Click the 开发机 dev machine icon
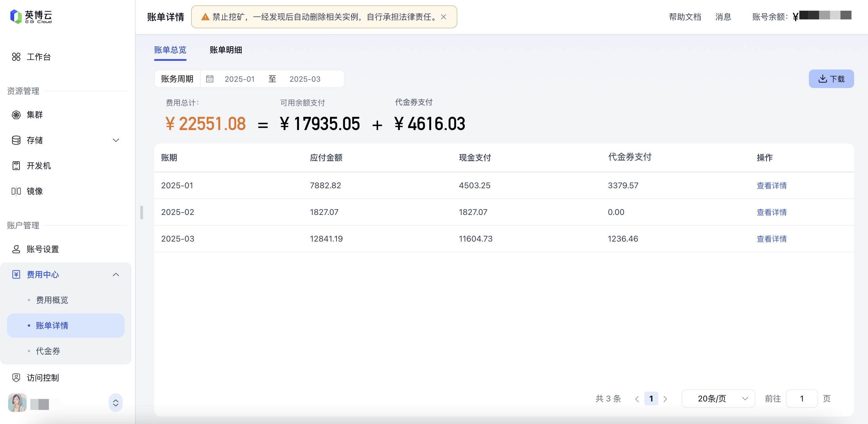Screen dimensions: 868x424 tap(16, 166)
